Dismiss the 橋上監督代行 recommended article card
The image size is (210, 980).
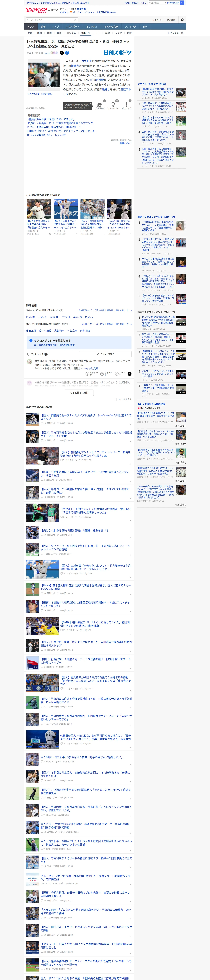[x=130, y=234]
